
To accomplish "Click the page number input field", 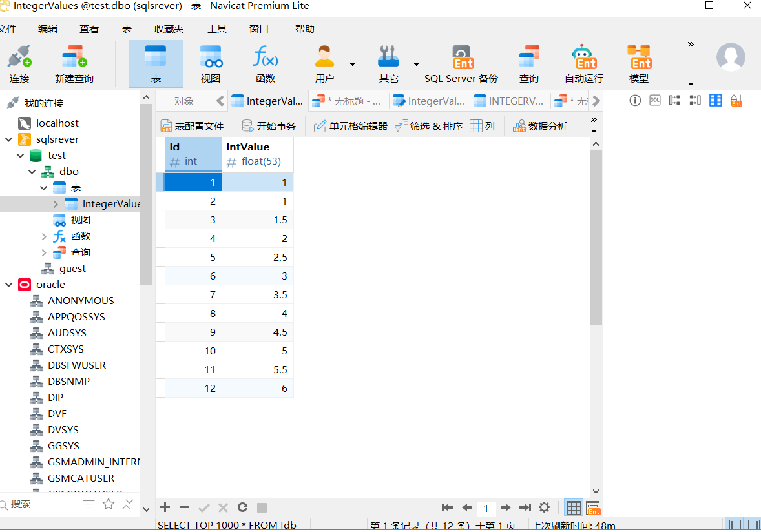I will [x=486, y=507].
